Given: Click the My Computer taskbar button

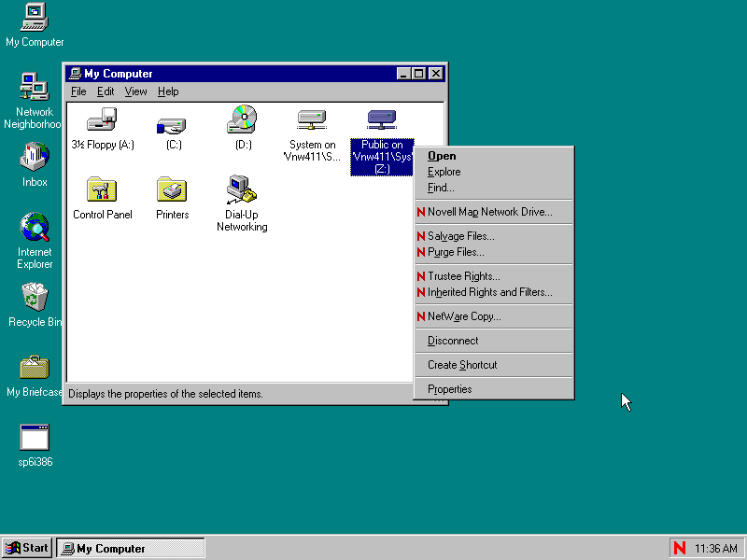Looking at the screenshot, I should click(x=131, y=548).
